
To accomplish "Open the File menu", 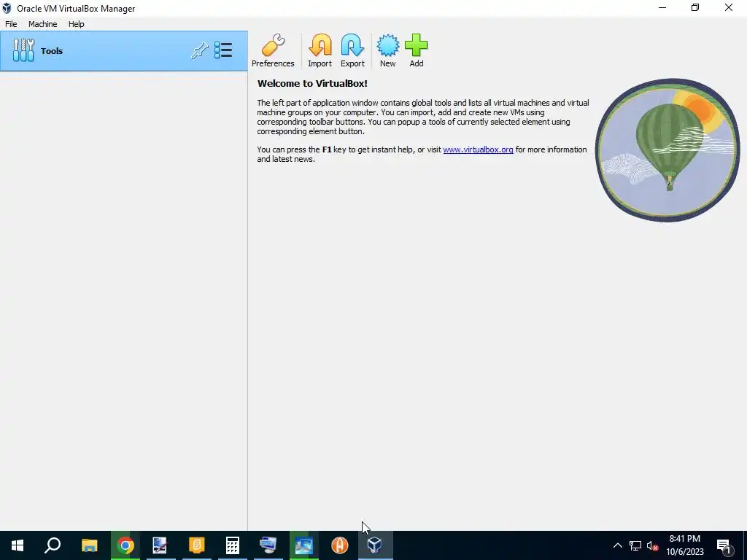I will click(x=11, y=24).
